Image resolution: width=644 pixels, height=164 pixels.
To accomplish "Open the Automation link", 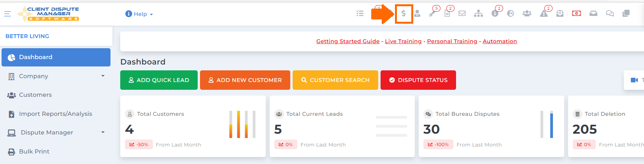I will [x=500, y=41].
